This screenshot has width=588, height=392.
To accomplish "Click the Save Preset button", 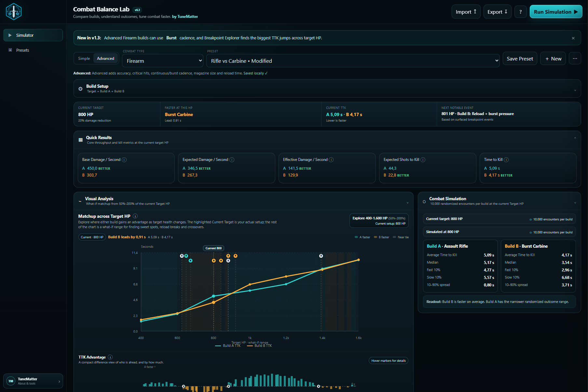I will point(520,59).
